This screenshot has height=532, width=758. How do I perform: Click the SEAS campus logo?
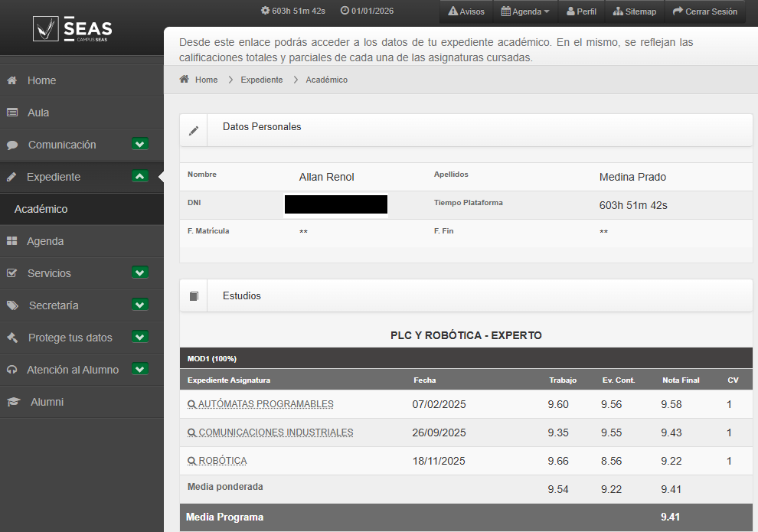click(73, 29)
